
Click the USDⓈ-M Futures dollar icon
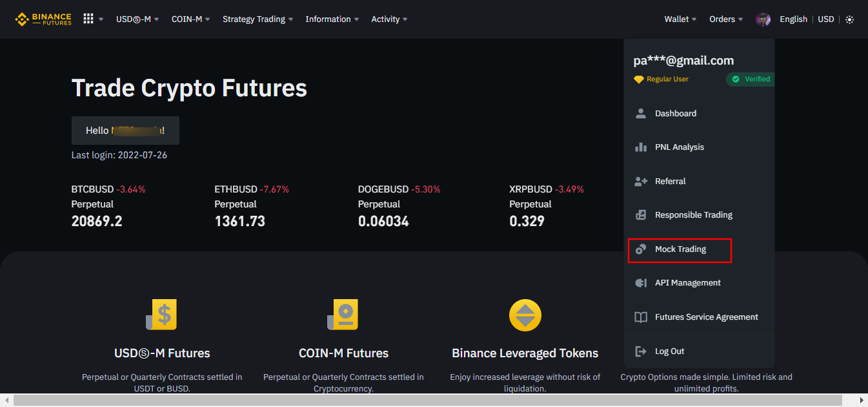[x=162, y=315]
